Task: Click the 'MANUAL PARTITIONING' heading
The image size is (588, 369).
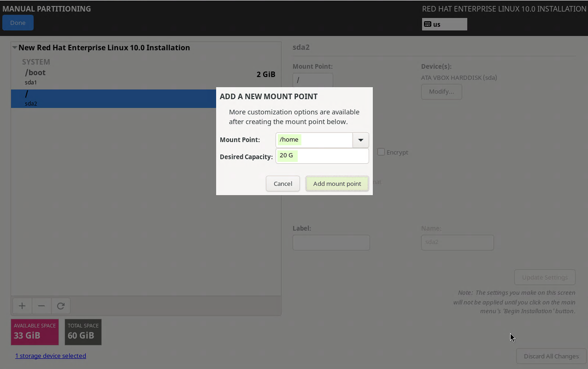Action: pyautogui.click(x=47, y=9)
